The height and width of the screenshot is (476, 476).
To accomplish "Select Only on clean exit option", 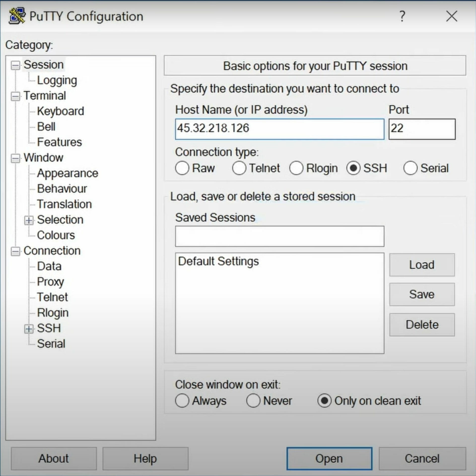I will pos(324,401).
